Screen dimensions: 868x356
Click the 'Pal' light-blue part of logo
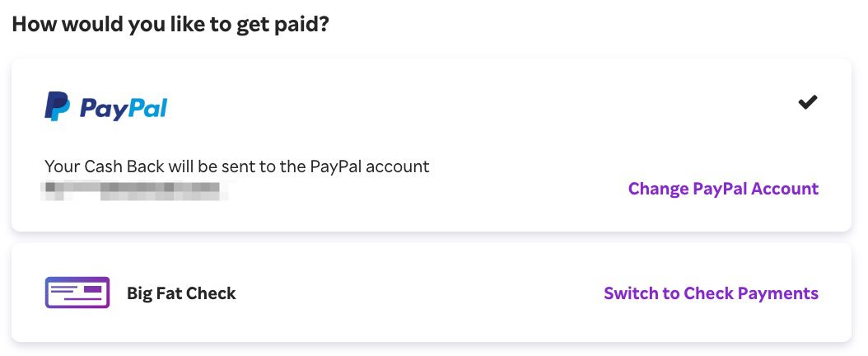coord(149,107)
